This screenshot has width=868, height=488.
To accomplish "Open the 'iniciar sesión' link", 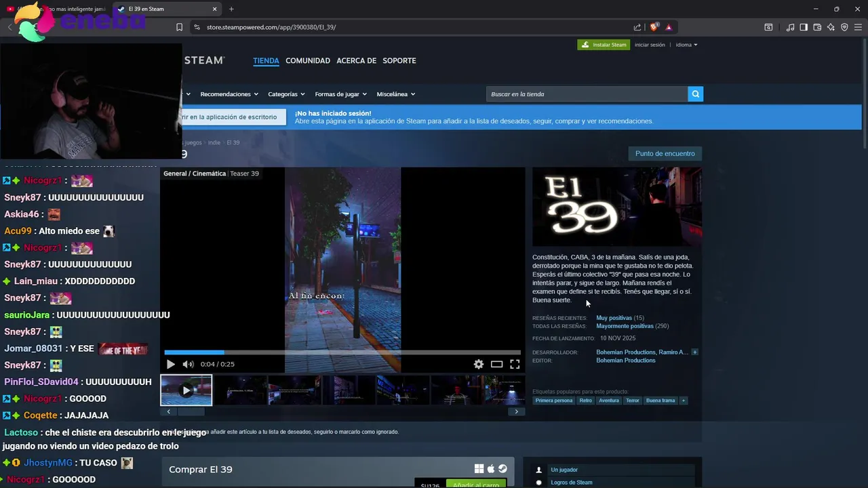I will coord(650,45).
